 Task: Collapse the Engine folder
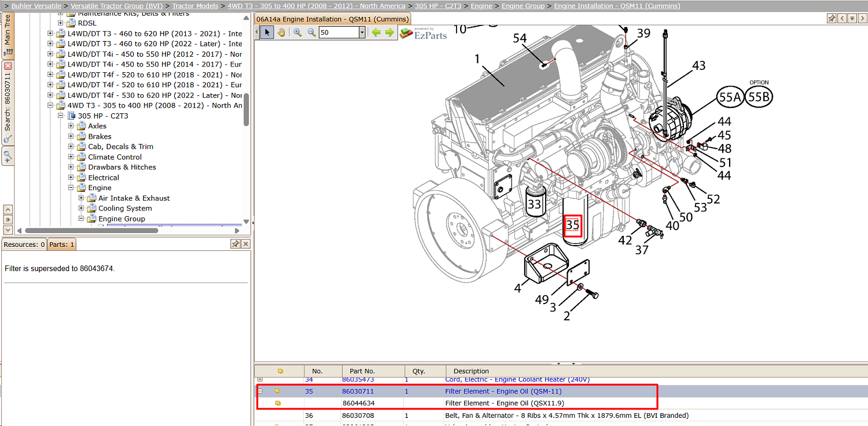tap(71, 188)
